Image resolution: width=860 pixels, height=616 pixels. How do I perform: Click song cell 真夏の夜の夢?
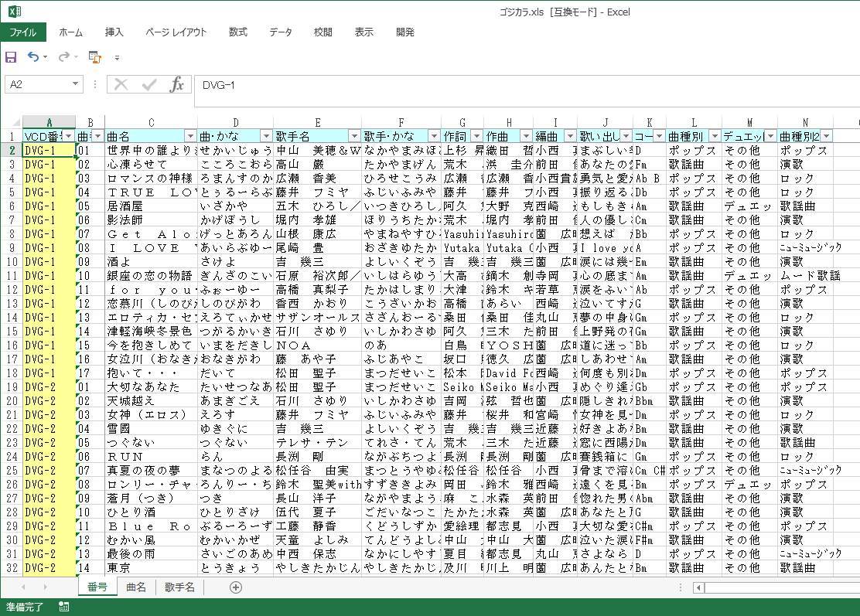pos(151,470)
